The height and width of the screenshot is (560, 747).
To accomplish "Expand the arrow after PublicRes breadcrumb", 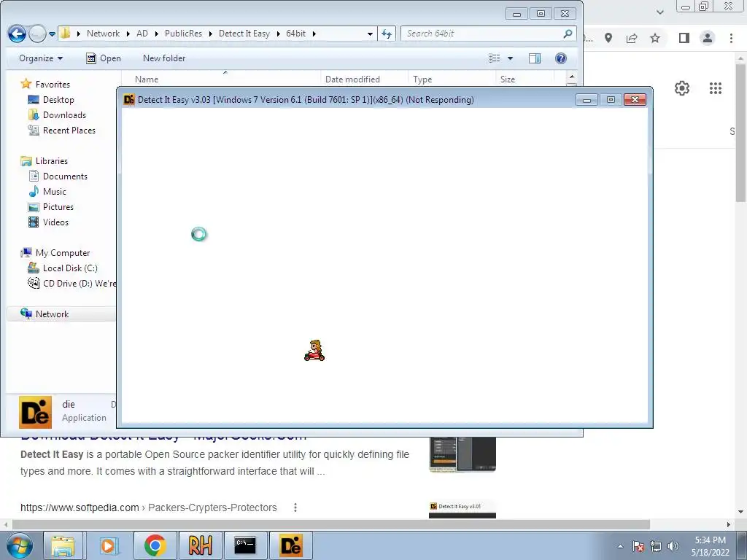I will tap(211, 34).
